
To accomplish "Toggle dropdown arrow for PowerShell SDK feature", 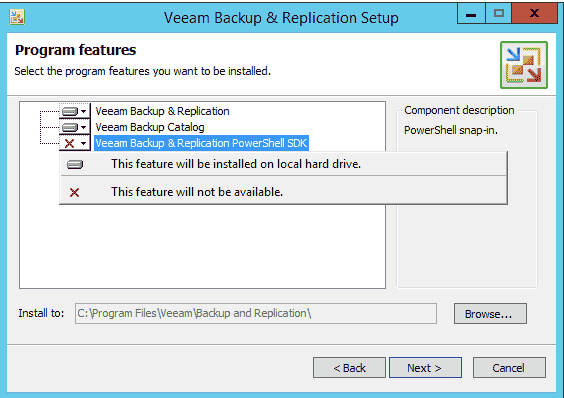I will (x=83, y=143).
